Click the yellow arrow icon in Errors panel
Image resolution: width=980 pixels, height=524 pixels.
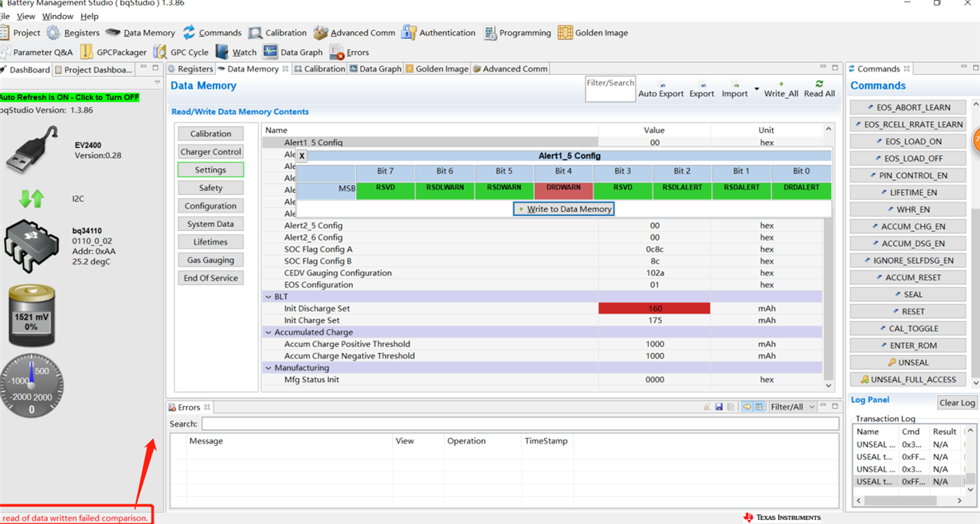tap(747, 407)
